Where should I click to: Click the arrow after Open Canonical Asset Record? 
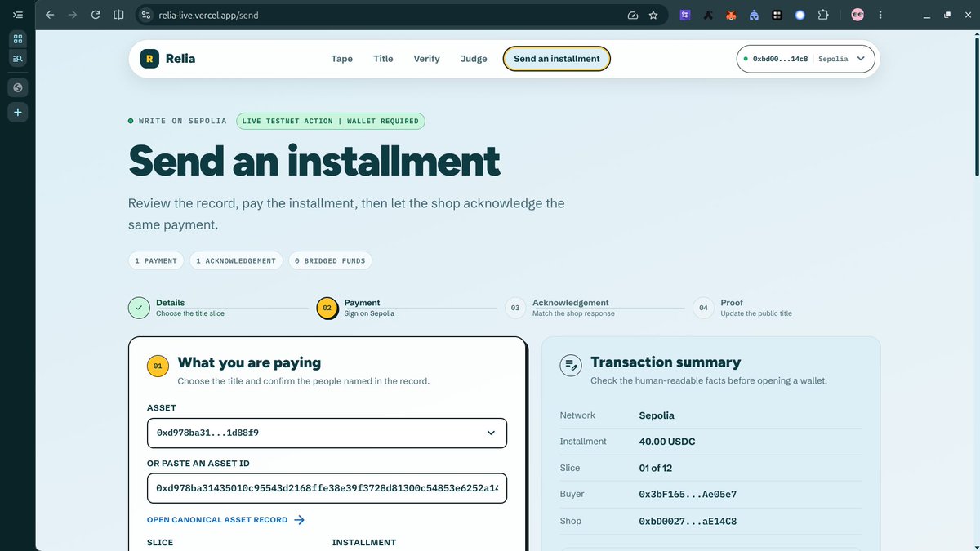[x=299, y=520]
